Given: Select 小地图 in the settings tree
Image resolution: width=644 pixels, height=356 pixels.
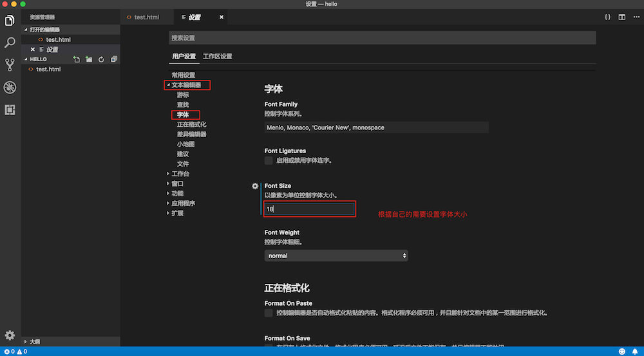Looking at the screenshot, I should [185, 144].
